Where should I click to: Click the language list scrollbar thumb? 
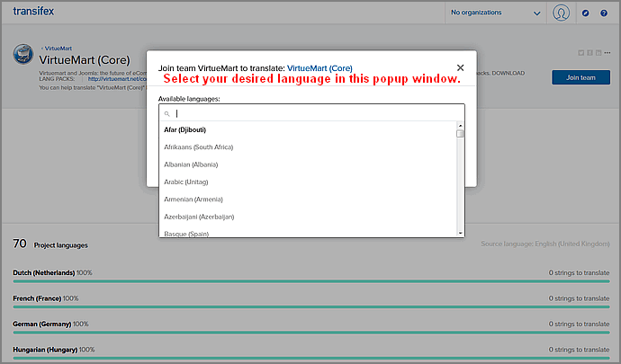[x=460, y=134]
